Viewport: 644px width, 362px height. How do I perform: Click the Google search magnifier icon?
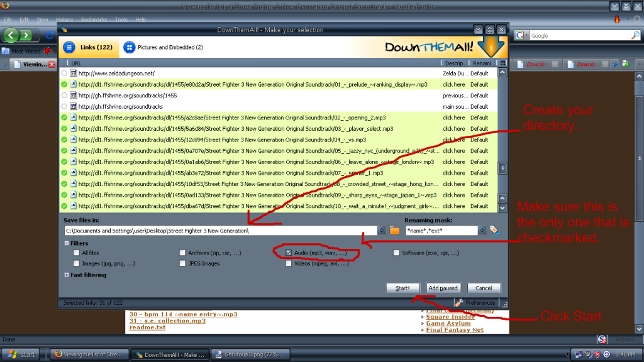click(635, 36)
